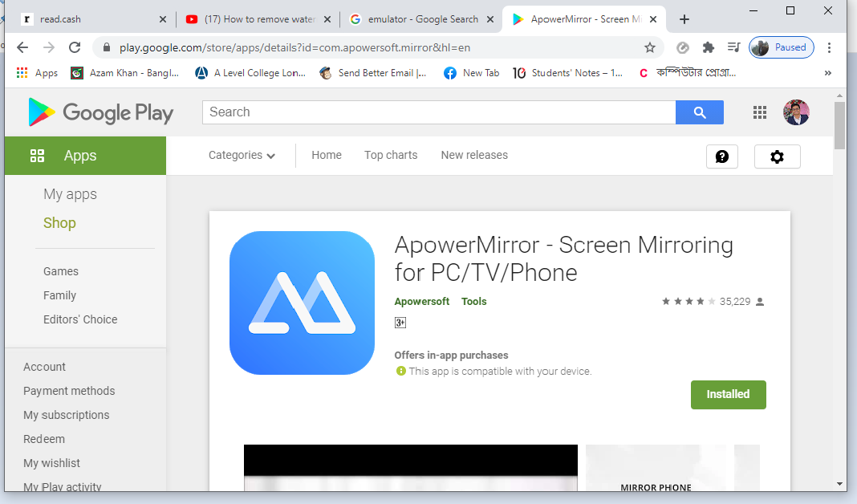
Task: Go back using the browser back arrow
Action: (22, 47)
